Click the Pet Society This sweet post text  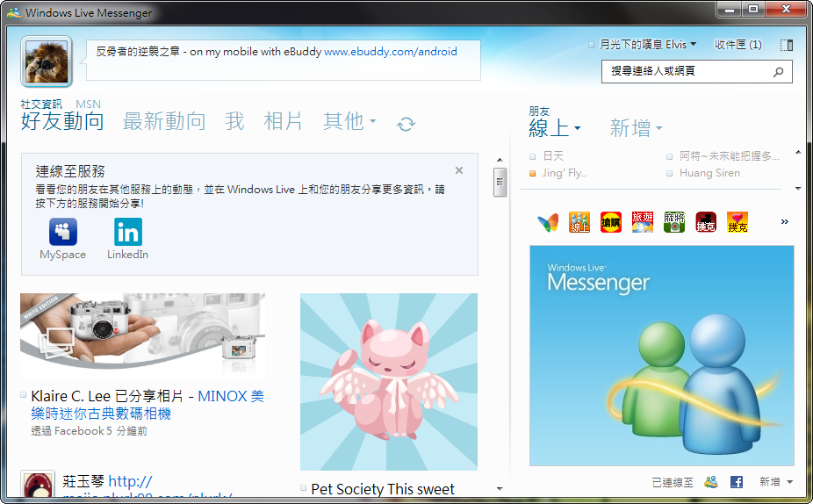pos(383,489)
